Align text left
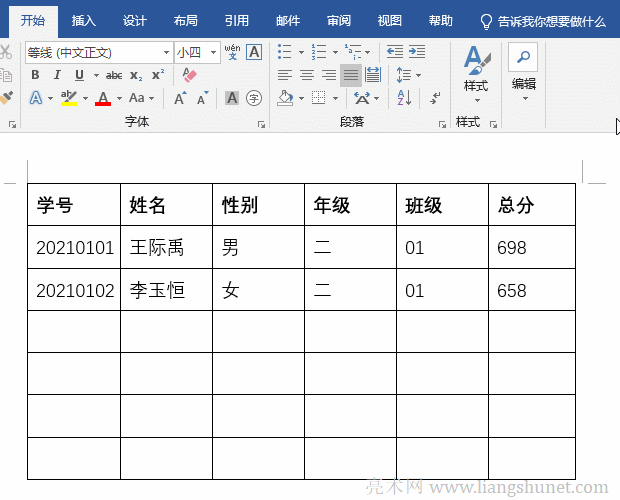The width and height of the screenshot is (620, 500). [285, 75]
